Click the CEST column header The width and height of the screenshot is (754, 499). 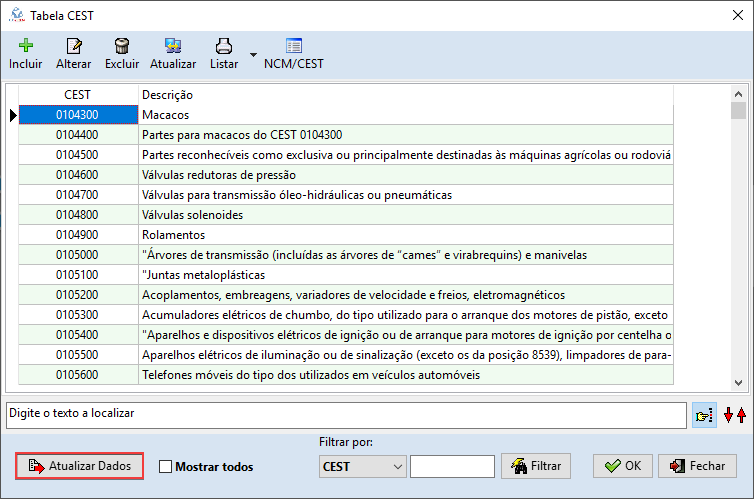pos(77,94)
